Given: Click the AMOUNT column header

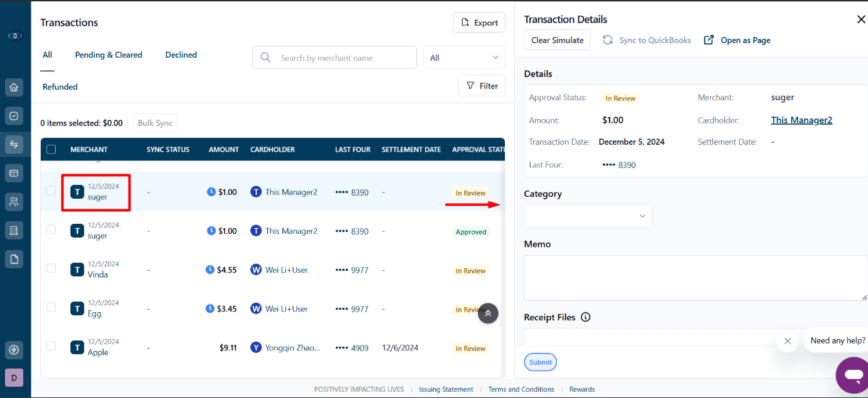Looking at the screenshot, I should tap(224, 150).
